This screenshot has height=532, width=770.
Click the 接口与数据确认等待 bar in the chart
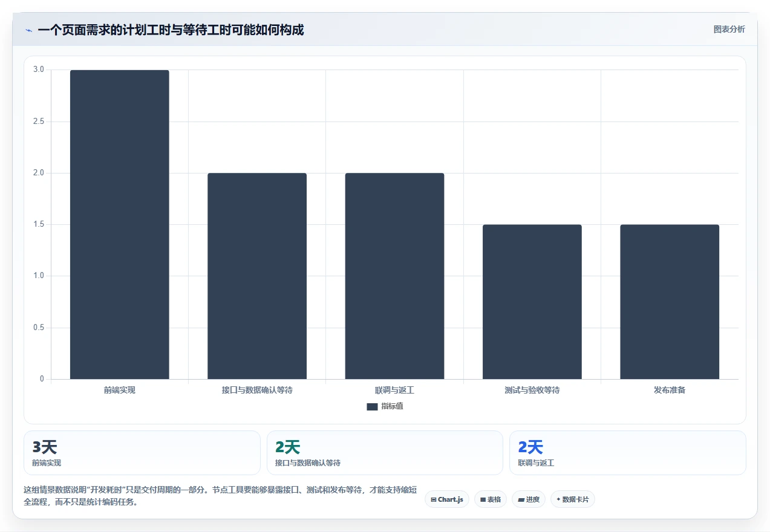tap(257, 276)
